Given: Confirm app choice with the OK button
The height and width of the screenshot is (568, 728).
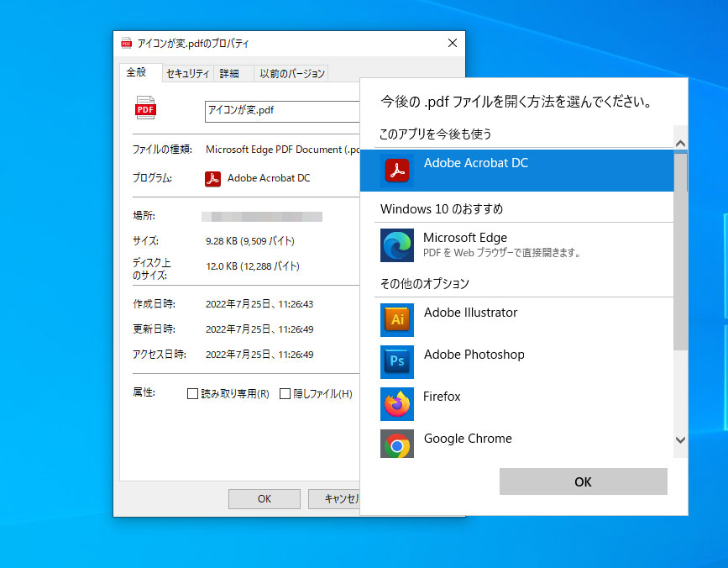Looking at the screenshot, I should pos(583,481).
